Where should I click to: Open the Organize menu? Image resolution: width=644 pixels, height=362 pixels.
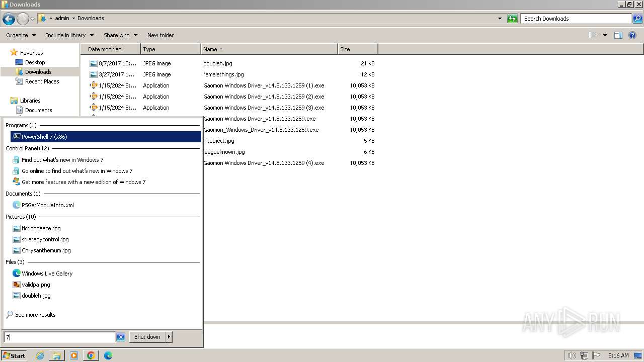pos(21,35)
